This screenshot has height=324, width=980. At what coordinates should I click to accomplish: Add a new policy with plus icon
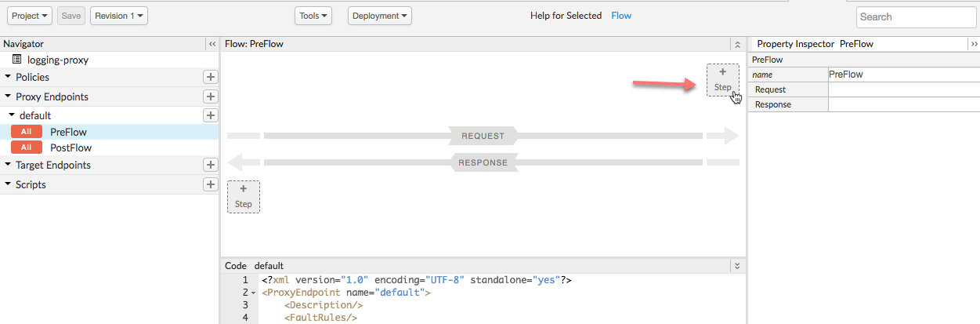pyautogui.click(x=210, y=77)
